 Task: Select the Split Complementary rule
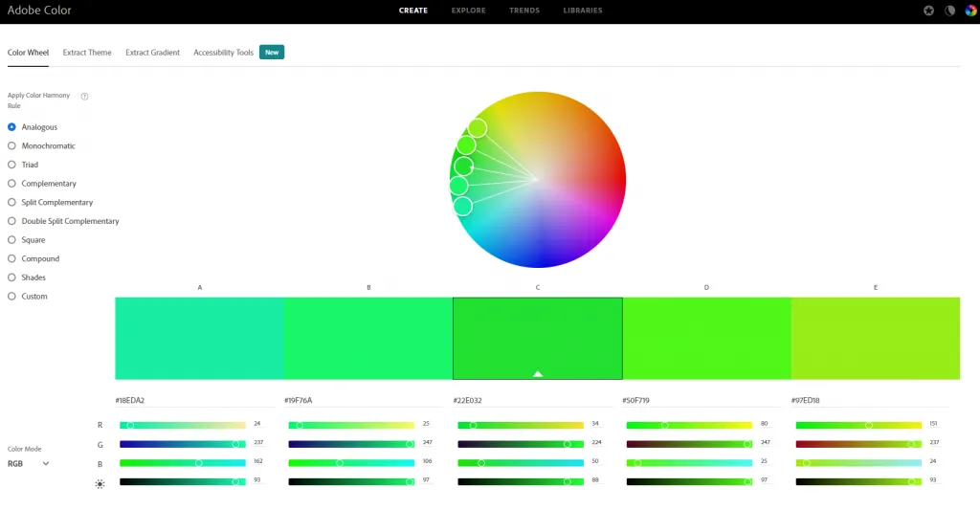click(x=50, y=202)
